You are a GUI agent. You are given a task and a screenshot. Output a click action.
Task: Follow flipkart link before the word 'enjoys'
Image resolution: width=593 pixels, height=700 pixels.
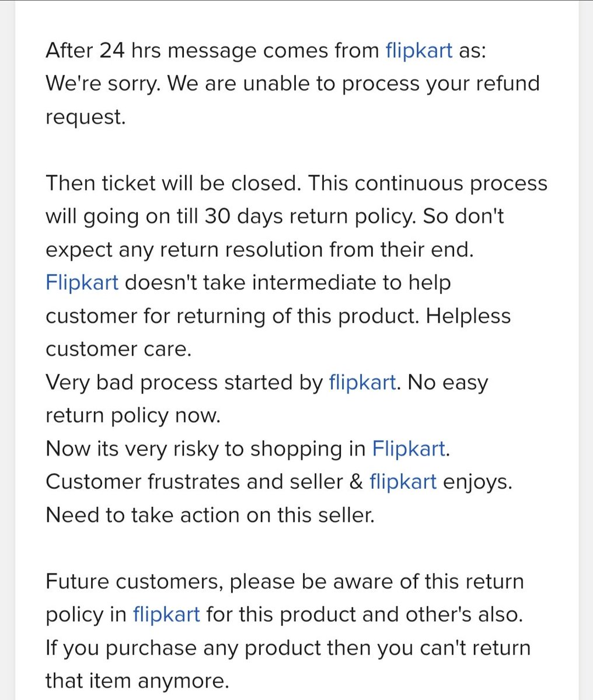(x=403, y=482)
